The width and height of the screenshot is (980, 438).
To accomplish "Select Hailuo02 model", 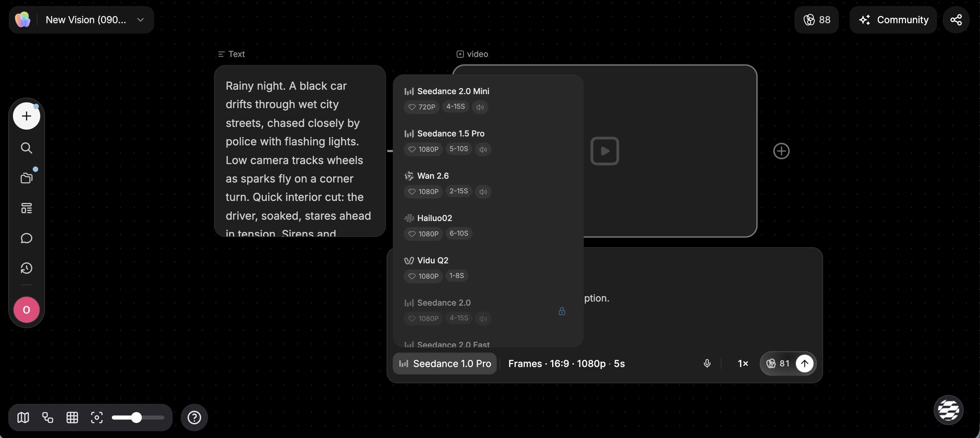I will pyautogui.click(x=488, y=226).
